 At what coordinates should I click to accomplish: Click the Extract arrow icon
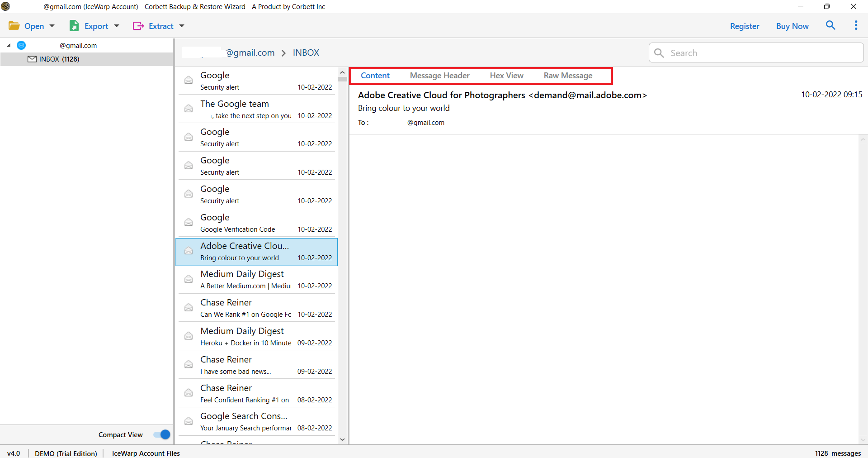[138, 26]
